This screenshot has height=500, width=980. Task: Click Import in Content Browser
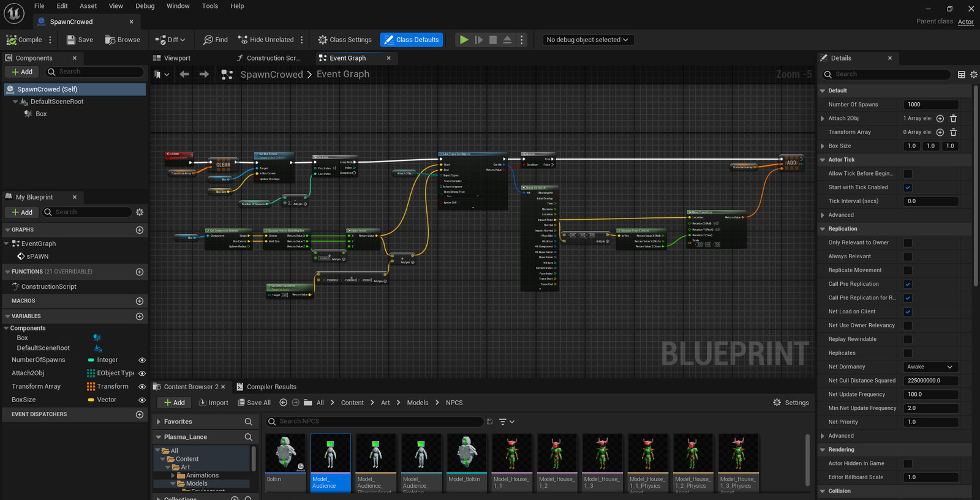point(214,403)
